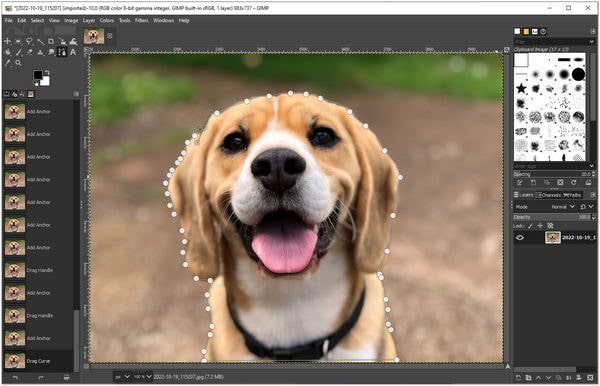
Task: Select the Eraser tool
Action: [29, 52]
